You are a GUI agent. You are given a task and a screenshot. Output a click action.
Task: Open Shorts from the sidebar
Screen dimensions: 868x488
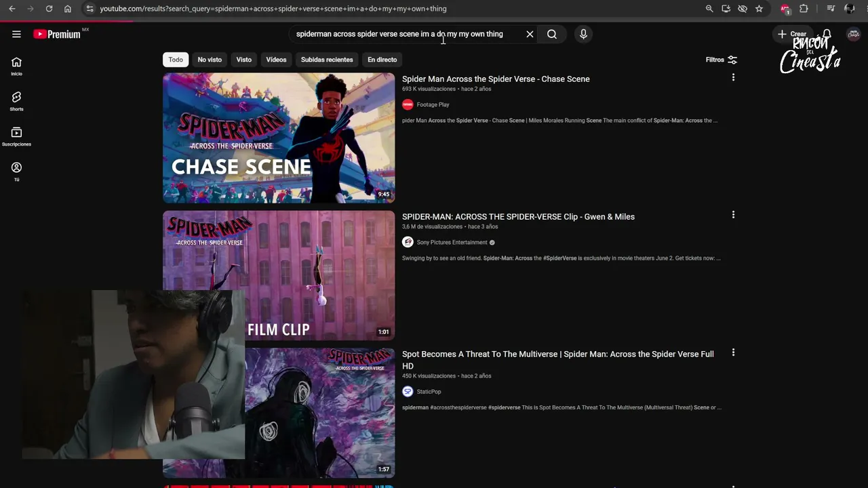tap(16, 102)
